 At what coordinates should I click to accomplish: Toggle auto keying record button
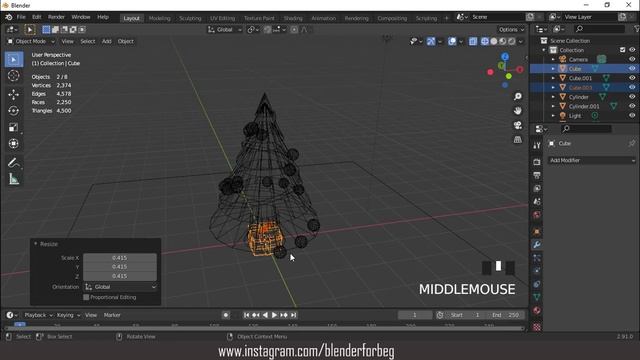pyautogui.click(x=226, y=315)
